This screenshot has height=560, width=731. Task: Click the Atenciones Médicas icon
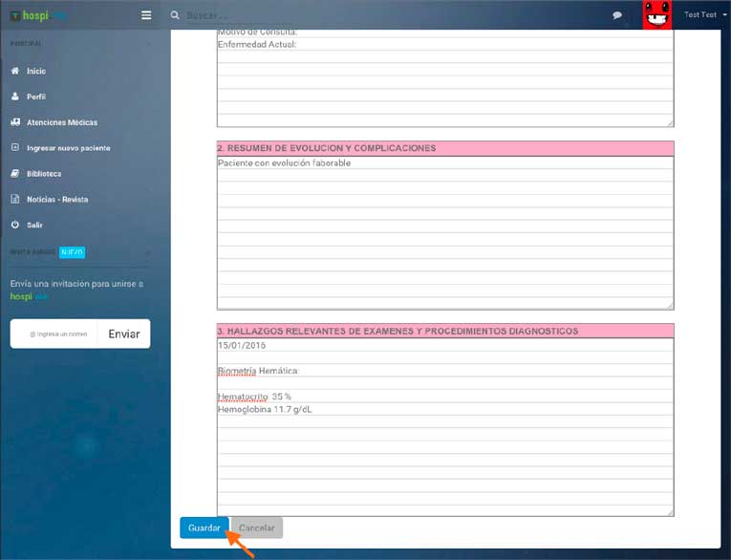coord(15,122)
